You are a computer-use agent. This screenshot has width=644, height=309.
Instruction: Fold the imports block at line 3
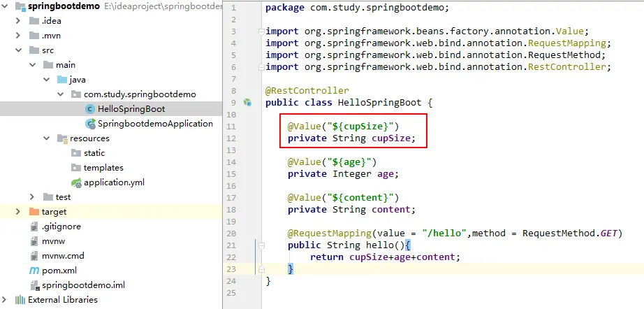261,31
